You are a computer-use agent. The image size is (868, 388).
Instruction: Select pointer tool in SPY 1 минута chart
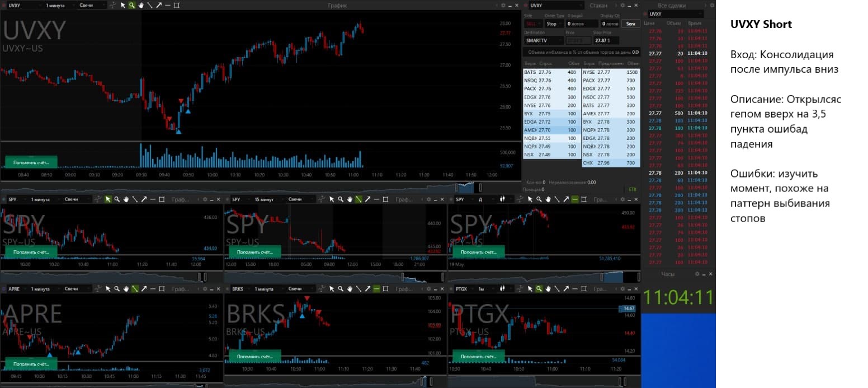(108, 199)
